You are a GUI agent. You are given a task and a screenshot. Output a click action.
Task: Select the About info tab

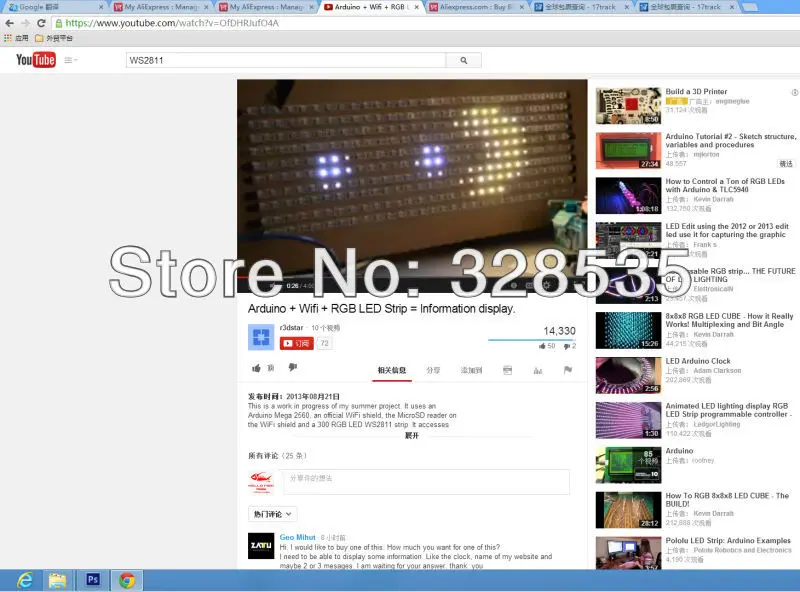pos(392,371)
